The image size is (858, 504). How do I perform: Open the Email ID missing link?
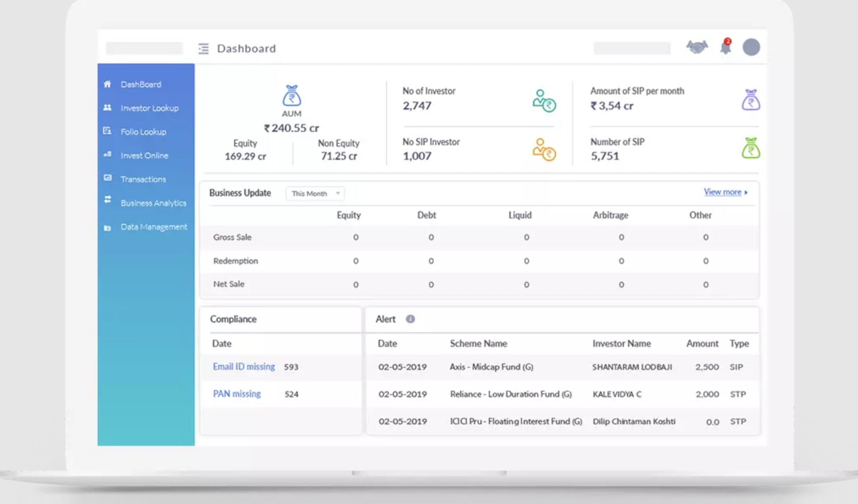pyautogui.click(x=244, y=367)
